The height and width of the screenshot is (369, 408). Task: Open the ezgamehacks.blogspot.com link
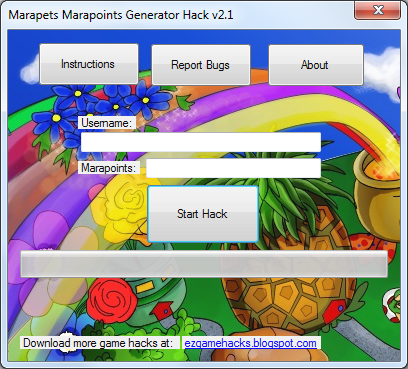tap(250, 343)
